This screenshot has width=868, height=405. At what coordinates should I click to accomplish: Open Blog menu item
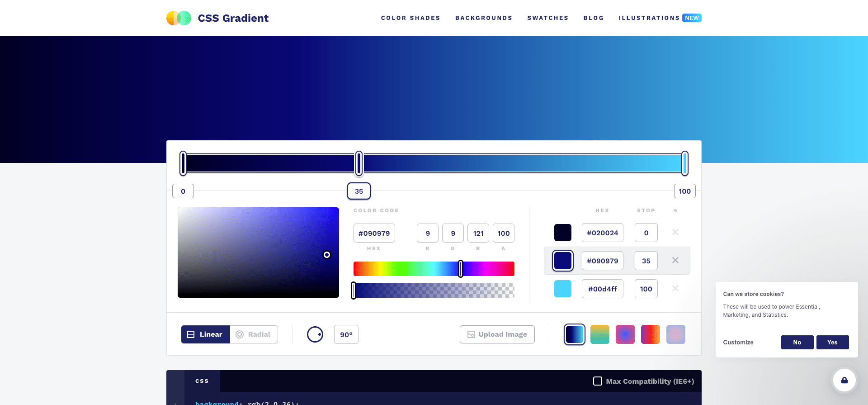click(594, 18)
